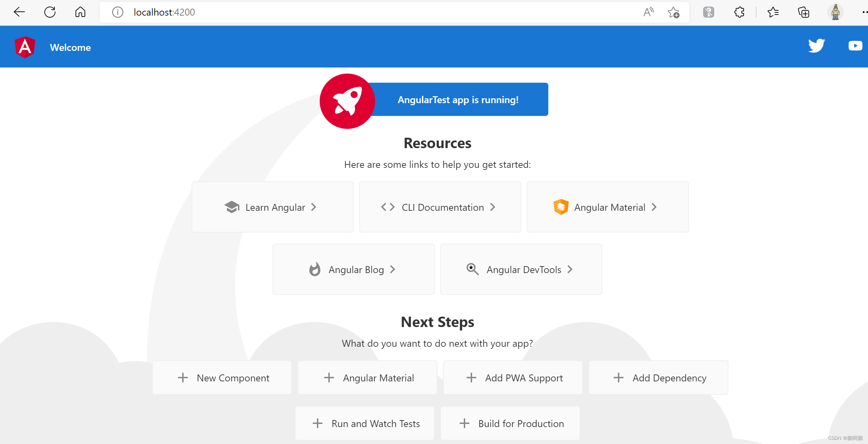The image size is (868, 444).
Task: Open the browser Collections panel
Action: coord(804,12)
